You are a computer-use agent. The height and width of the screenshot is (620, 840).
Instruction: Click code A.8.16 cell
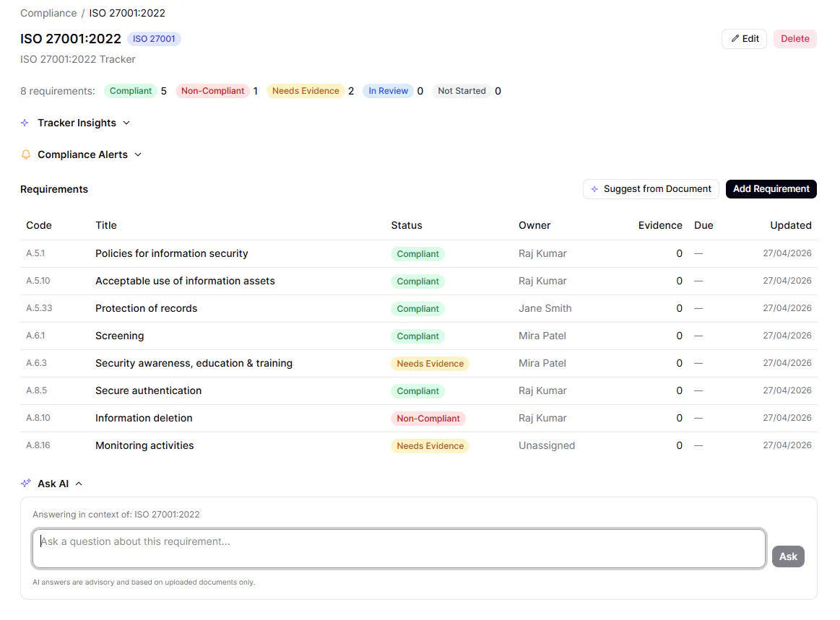pyautogui.click(x=38, y=445)
